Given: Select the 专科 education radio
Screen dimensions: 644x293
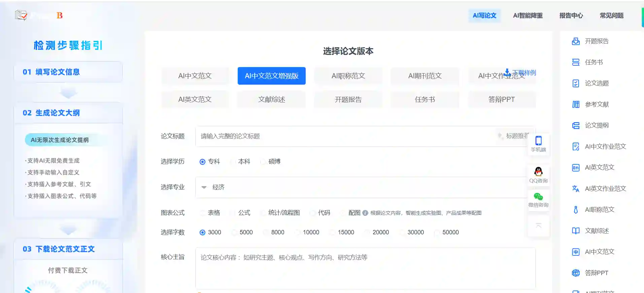Looking at the screenshot, I should (202, 162).
